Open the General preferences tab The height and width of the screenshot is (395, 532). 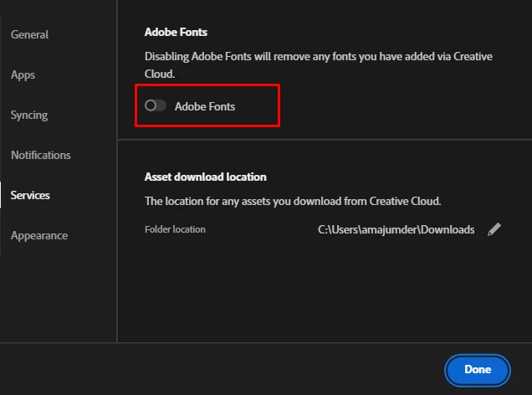coord(29,34)
